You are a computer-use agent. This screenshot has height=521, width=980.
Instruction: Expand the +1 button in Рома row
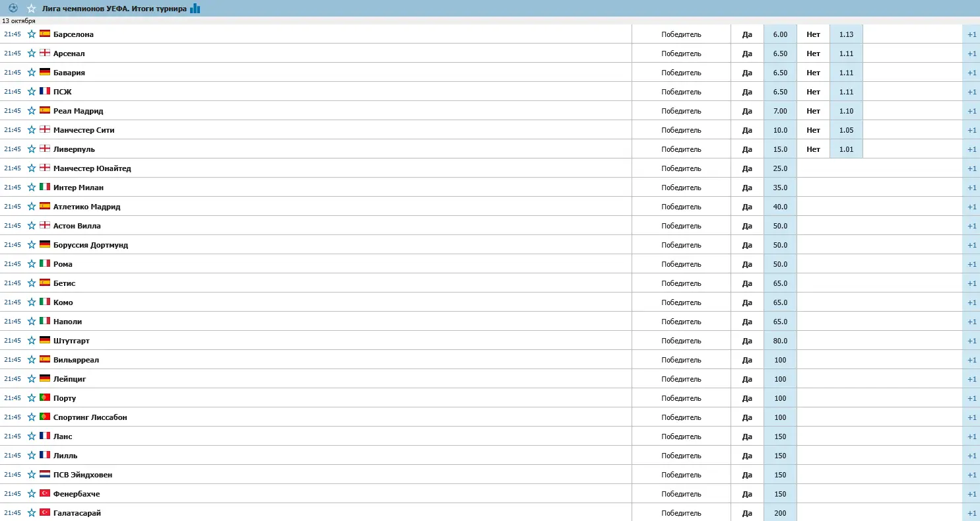point(971,264)
